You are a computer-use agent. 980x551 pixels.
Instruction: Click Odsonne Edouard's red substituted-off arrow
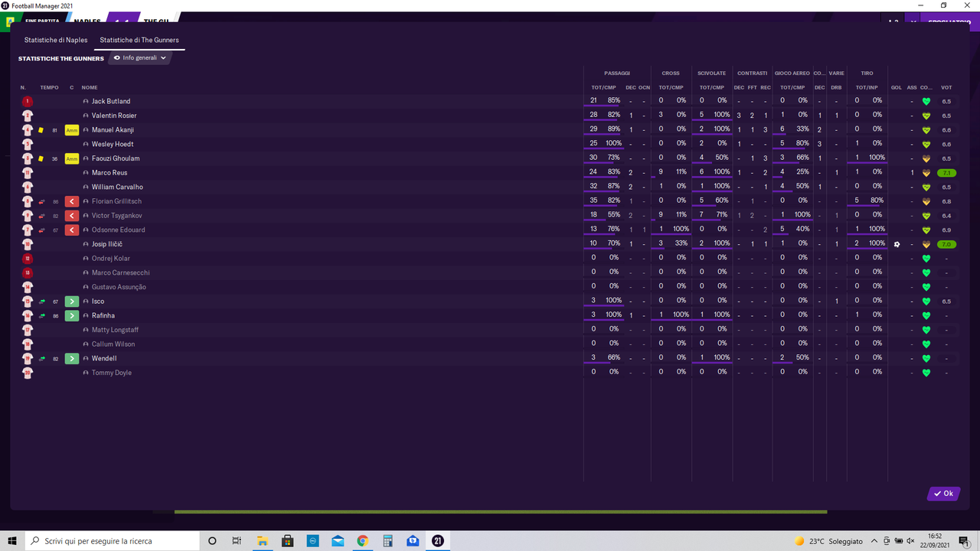tap(72, 230)
